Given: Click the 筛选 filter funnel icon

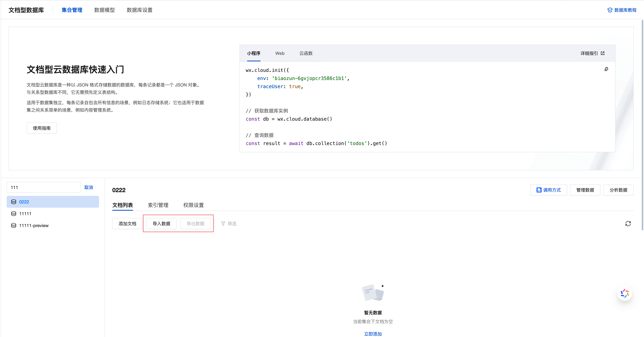Looking at the screenshot, I should (x=223, y=224).
